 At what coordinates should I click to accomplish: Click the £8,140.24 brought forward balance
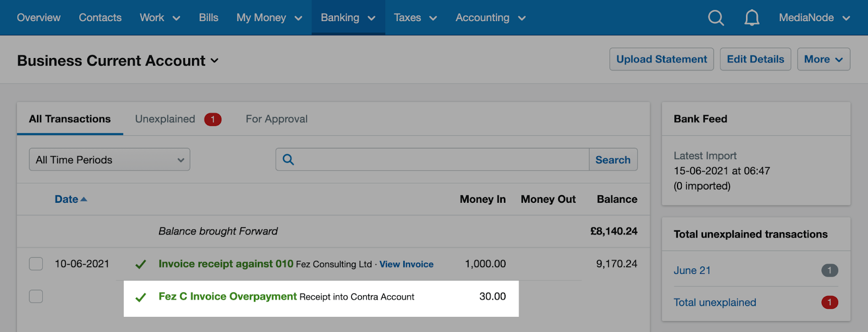point(614,231)
